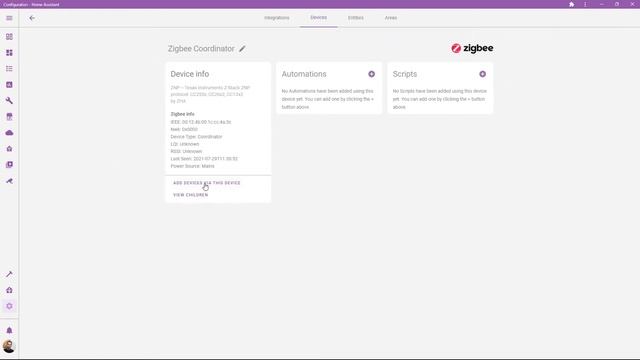Switch to the Areas tab
The image size is (640, 360).
(x=391, y=18)
